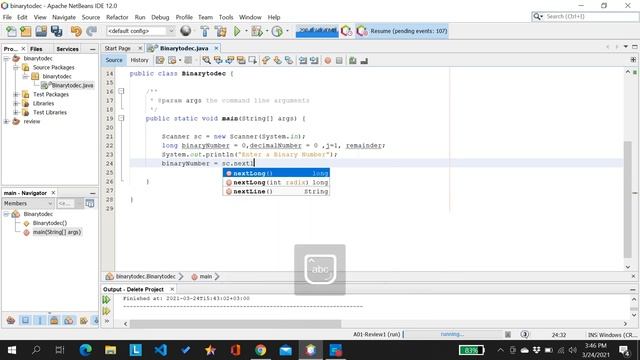The height and width of the screenshot is (360, 640).
Task: Toggle Show Static Members filter in Navigator
Action: pos(40,320)
